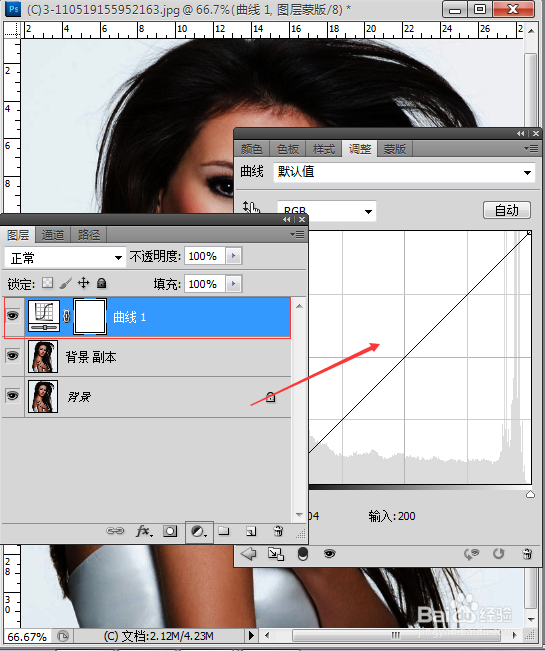545x651 pixels.
Task: Expand the 默认值 curves preset dropdown
Action: pos(404,172)
